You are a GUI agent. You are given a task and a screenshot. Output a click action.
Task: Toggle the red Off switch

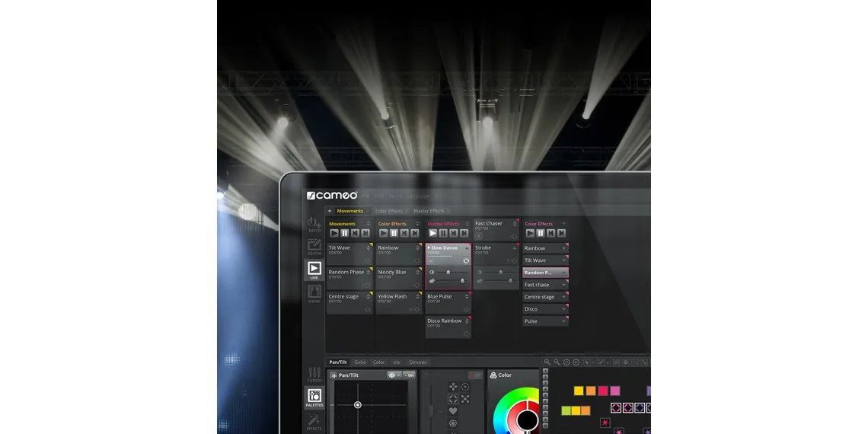tap(476, 375)
